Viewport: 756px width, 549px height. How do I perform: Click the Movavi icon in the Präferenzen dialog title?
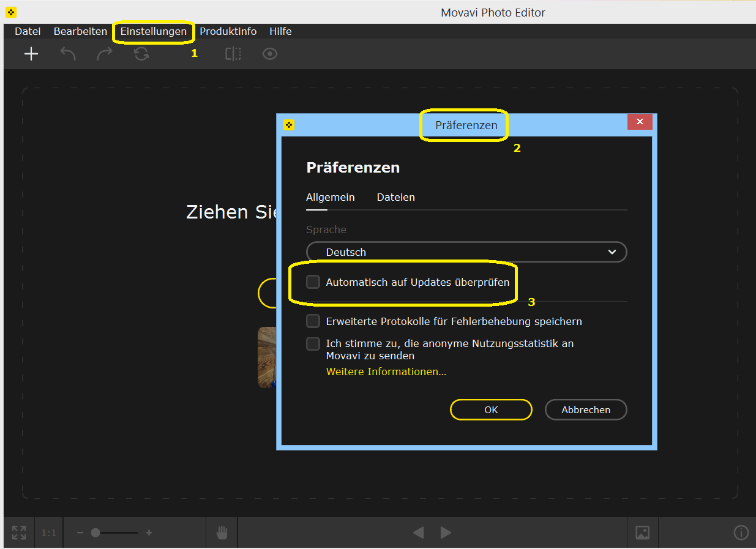(x=290, y=125)
